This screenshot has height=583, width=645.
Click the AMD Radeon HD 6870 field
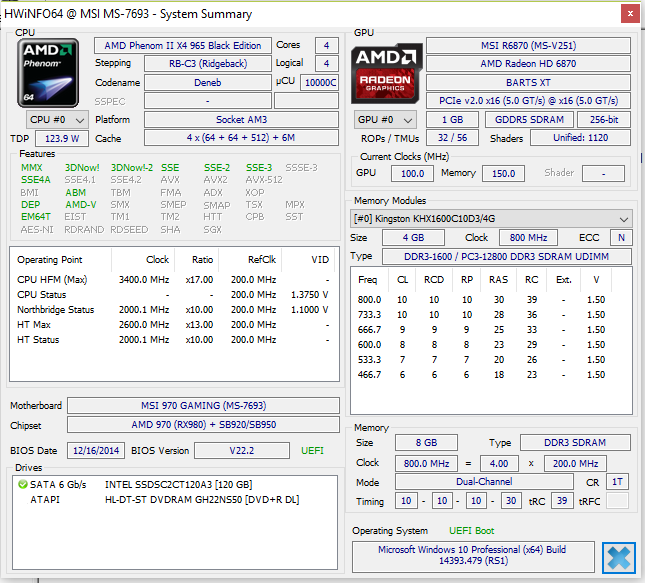(528, 64)
